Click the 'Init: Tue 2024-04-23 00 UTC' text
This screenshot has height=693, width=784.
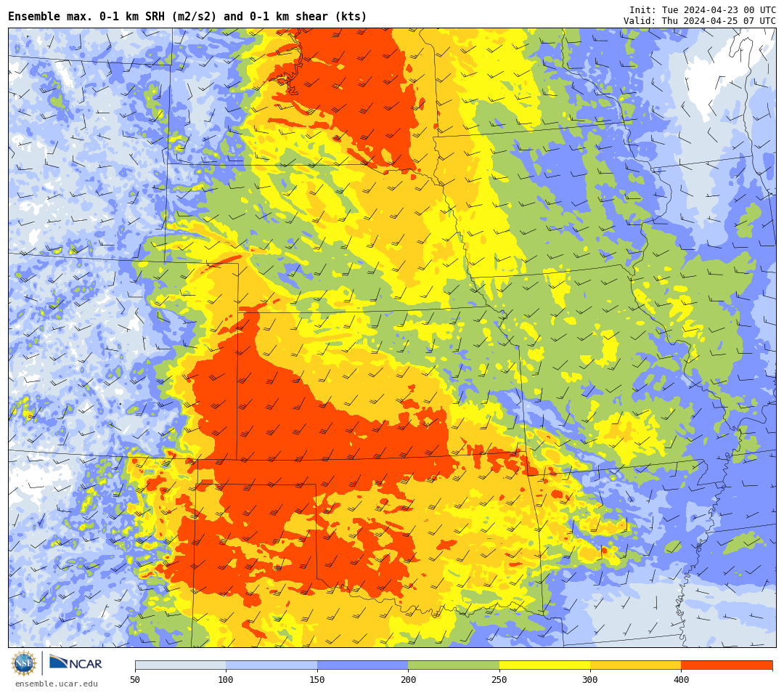point(703,10)
